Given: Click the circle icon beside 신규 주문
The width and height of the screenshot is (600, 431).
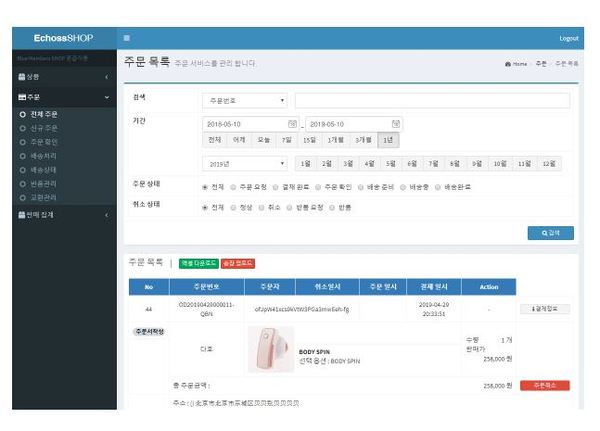Looking at the screenshot, I should pos(23,128).
